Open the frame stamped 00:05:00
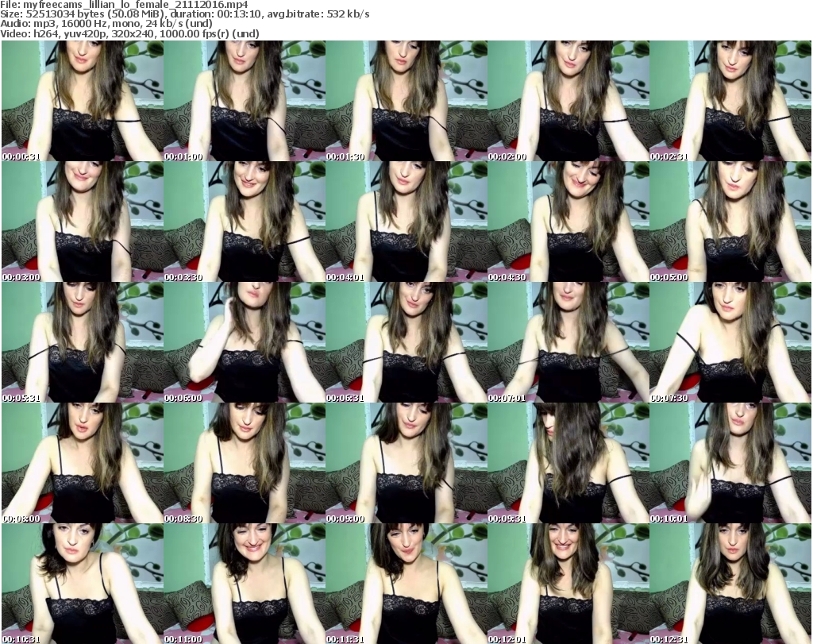Viewport: 813px width, 644px height. coord(730,222)
